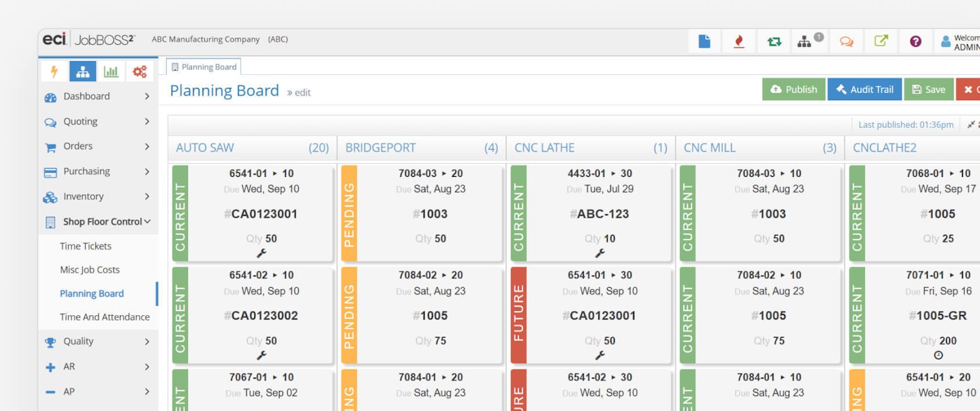Collapse the Shop Floor Control section
The image size is (980, 411).
click(147, 222)
